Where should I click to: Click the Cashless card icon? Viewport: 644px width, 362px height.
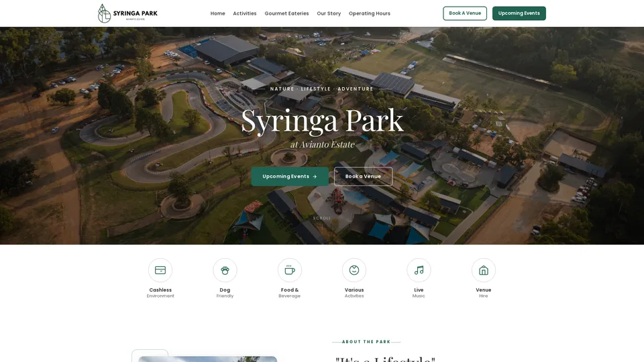(x=160, y=270)
